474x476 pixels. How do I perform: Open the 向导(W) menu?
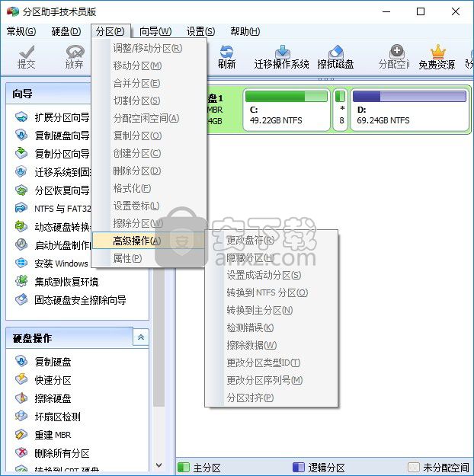(155, 31)
